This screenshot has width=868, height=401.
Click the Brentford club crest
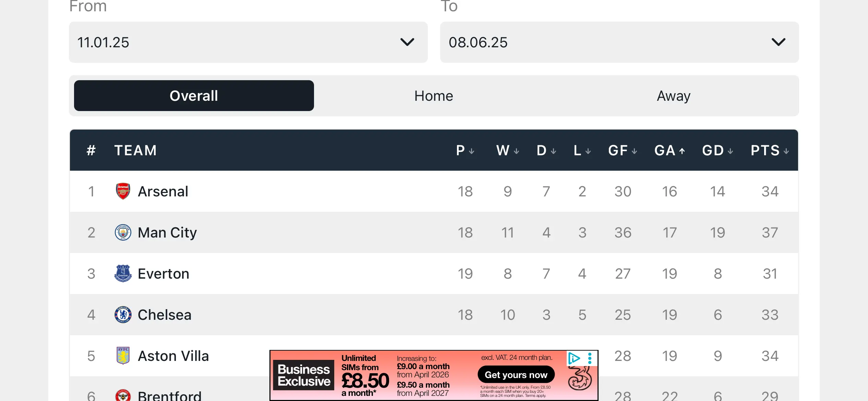coord(123,396)
